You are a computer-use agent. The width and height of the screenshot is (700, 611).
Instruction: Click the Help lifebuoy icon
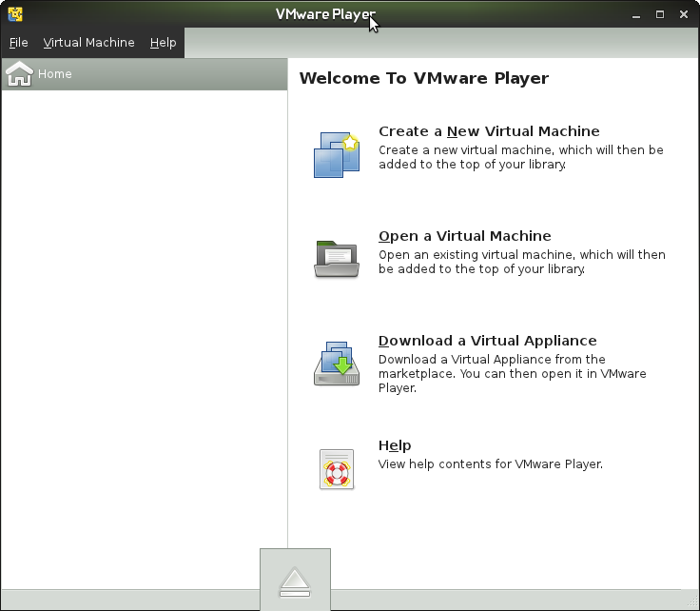tap(337, 469)
